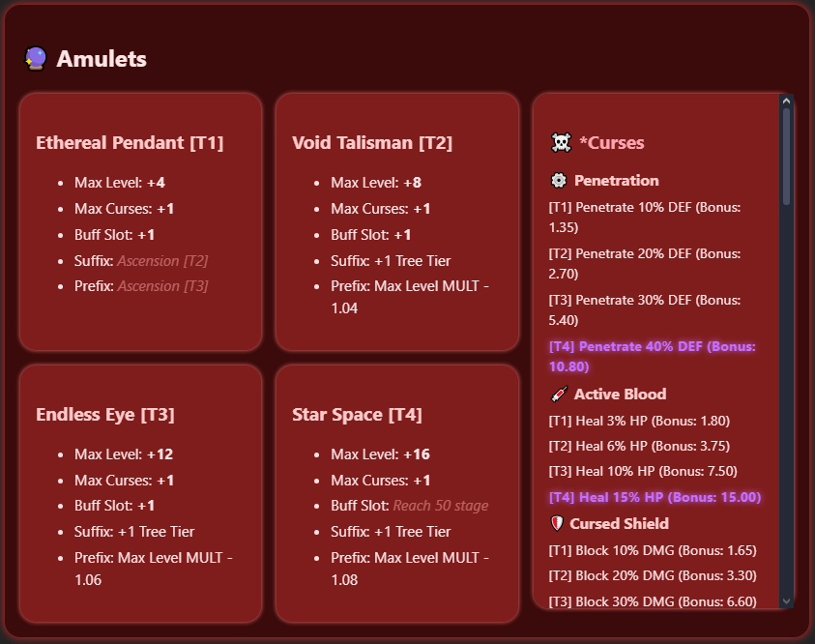Select the [T1] Block 10% DMG curse
This screenshot has width=815, height=644.
coord(653,550)
